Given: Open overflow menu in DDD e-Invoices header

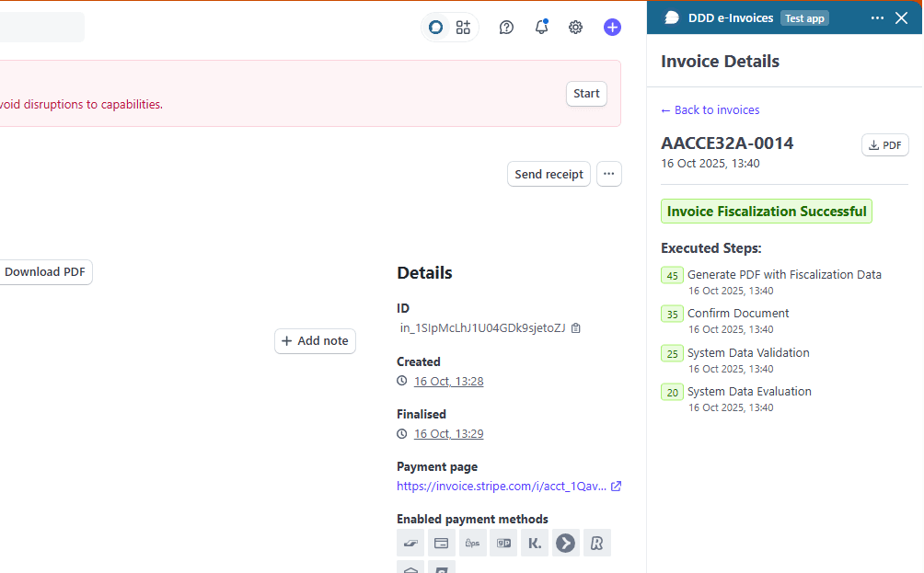Looking at the screenshot, I should click(876, 17).
